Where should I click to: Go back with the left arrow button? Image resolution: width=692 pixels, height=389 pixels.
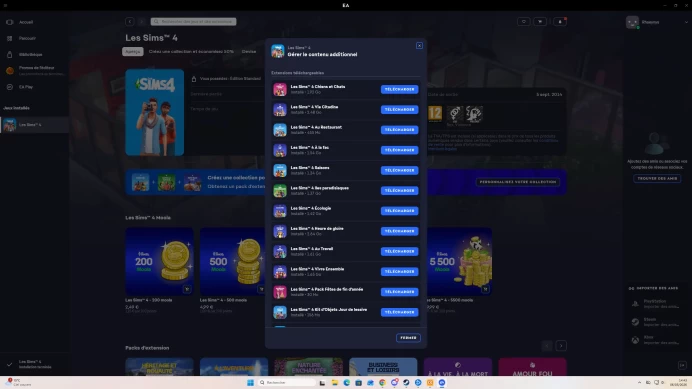pyautogui.click(x=129, y=22)
